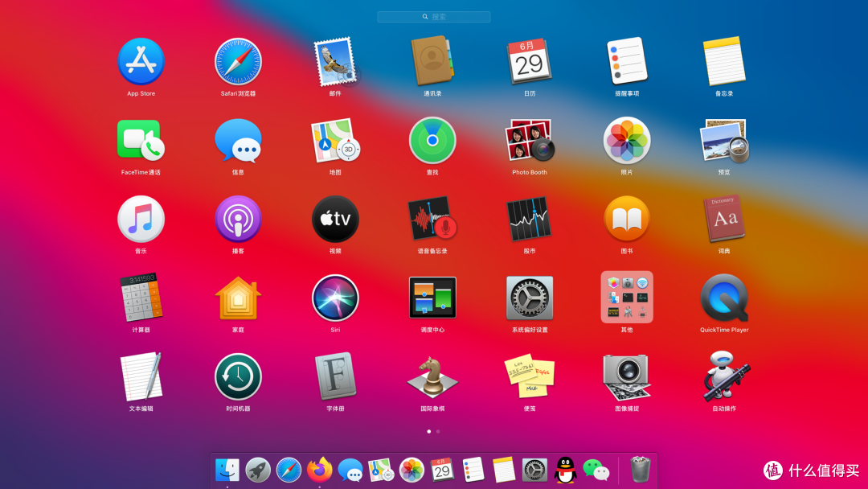Open 股市 Stocks app

[x=529, y=220]
